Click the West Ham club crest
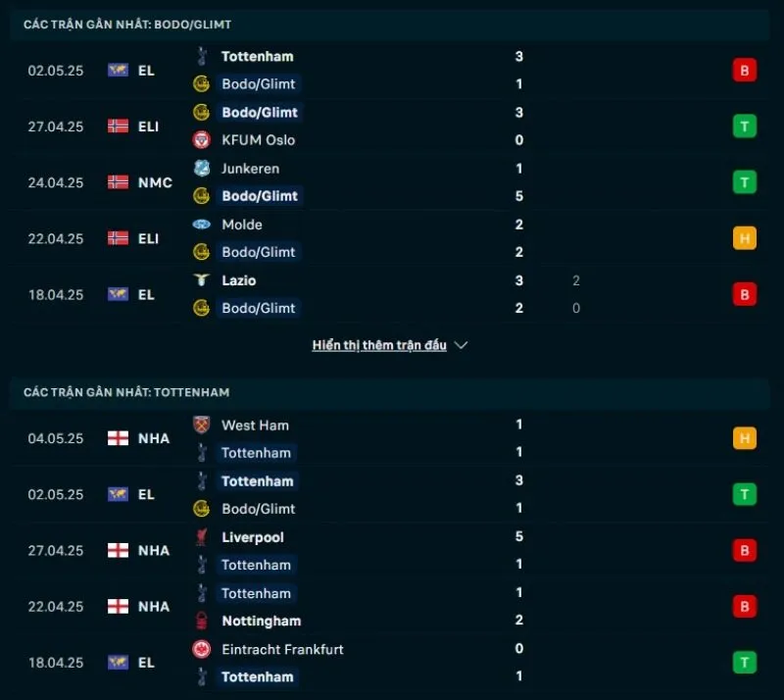Viewport: 784px width, 700px height. pos(203,425)
